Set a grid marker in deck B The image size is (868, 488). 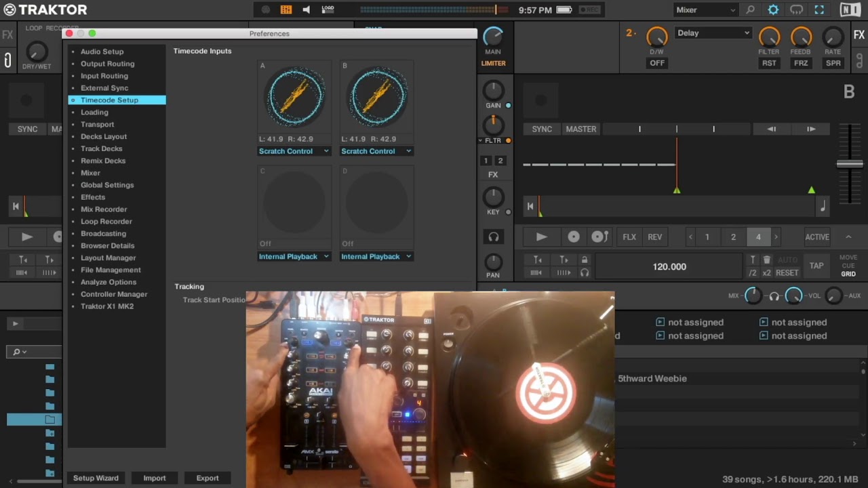point(753,260)
